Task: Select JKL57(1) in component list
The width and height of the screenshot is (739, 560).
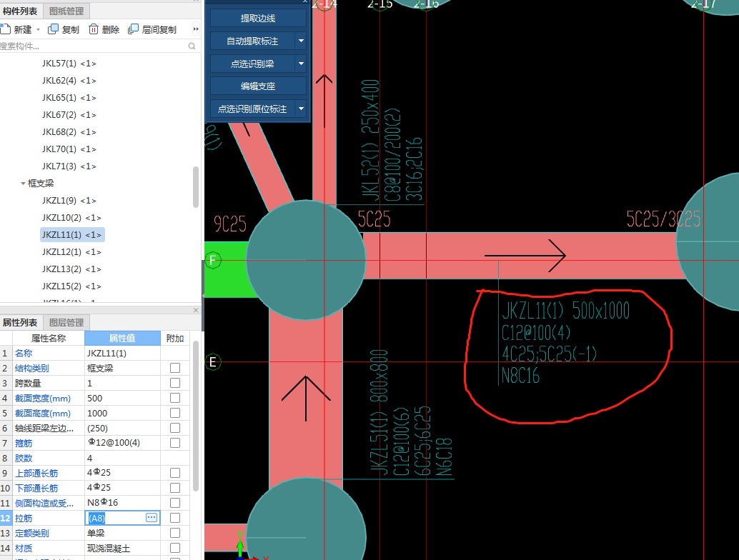Action: click(69, 63)
